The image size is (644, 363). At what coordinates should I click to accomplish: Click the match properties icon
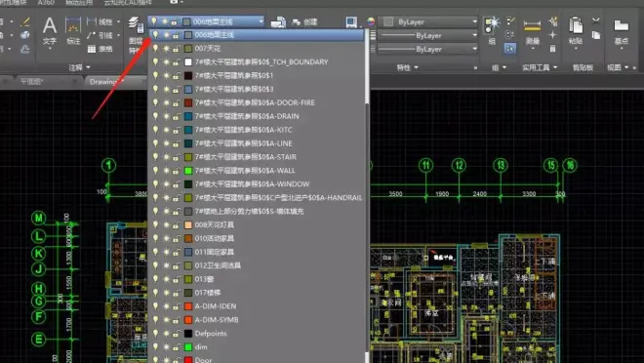(x=351, y=21)
